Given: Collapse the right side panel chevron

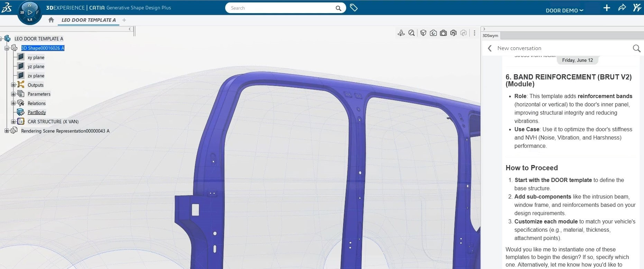Looking at the screenshot, I should (x=484, y=29).
